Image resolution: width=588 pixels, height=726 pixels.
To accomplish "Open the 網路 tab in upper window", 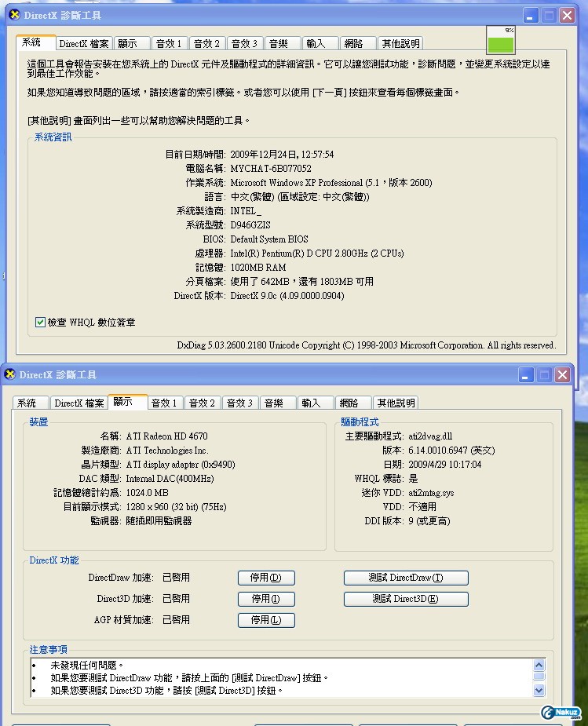I will (358, 43).
